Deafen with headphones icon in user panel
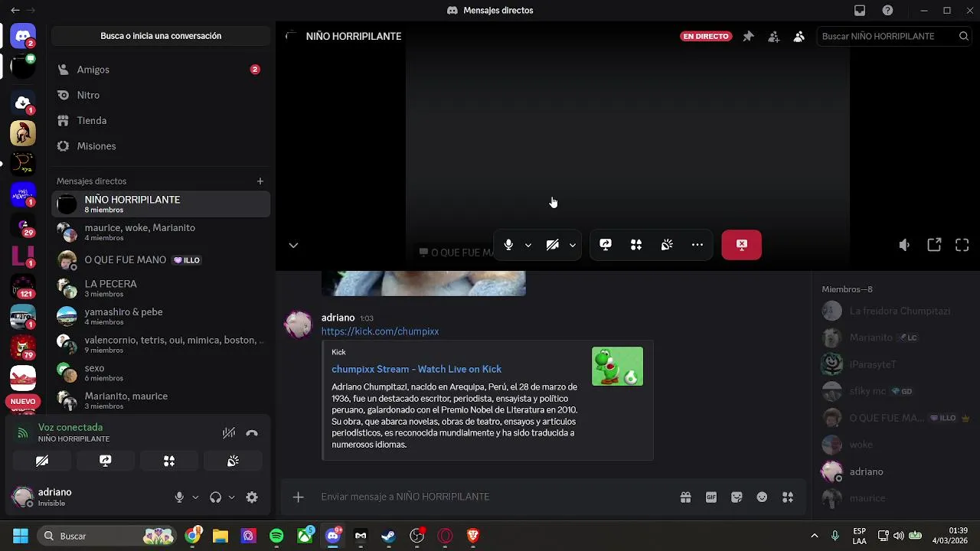This screenshot has width=980, height=551. pyautogui.click(x=215, y=497)
